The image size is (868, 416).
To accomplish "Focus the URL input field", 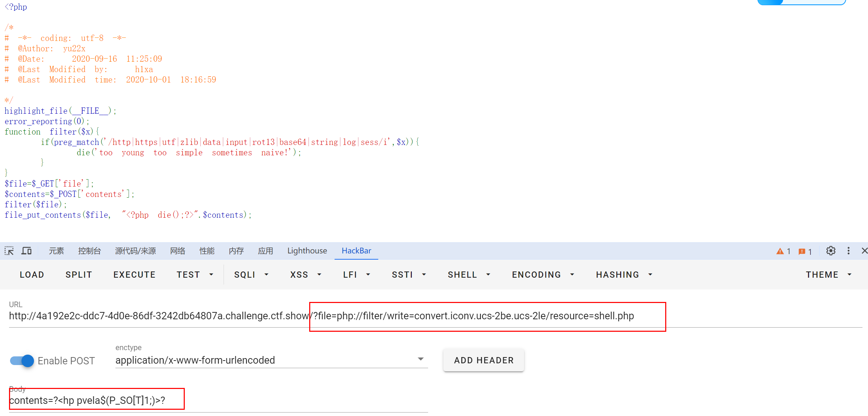I will 435,316.
